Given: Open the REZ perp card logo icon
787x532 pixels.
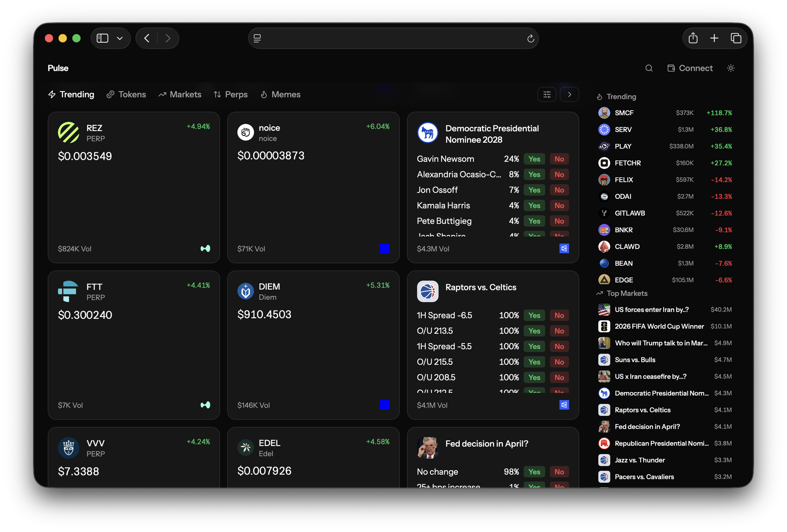Looking at the screenshot, I should click(x=68, y=133).
